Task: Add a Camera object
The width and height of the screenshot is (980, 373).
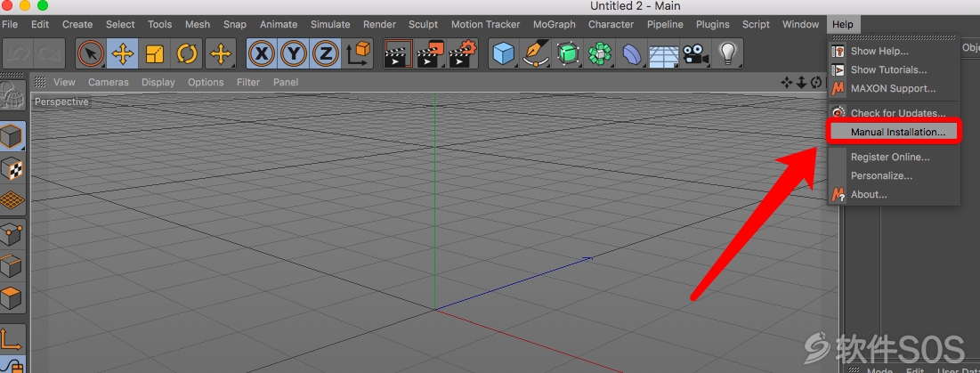Action: [x=695, y=53]
